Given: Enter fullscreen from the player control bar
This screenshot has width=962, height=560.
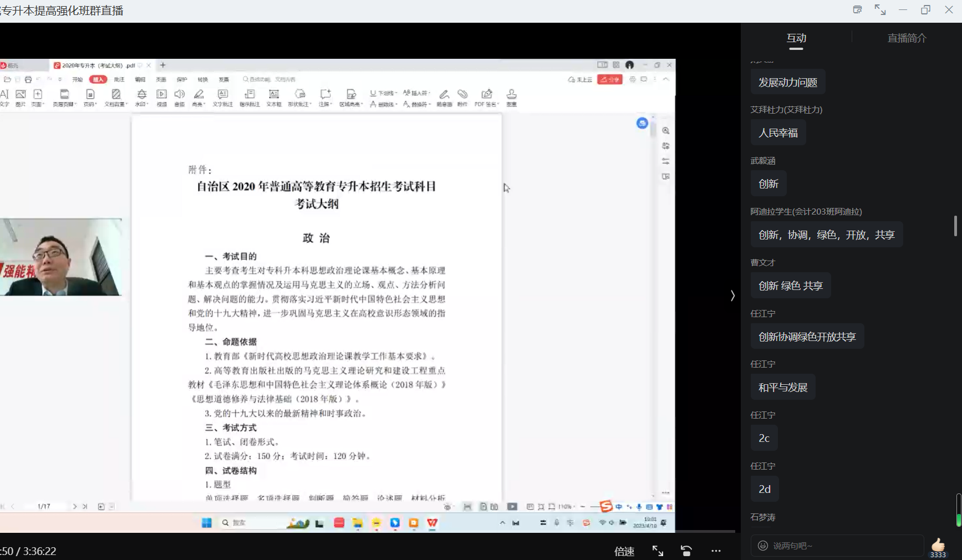Looking at the screenshot, I should [x=658, y=551].
